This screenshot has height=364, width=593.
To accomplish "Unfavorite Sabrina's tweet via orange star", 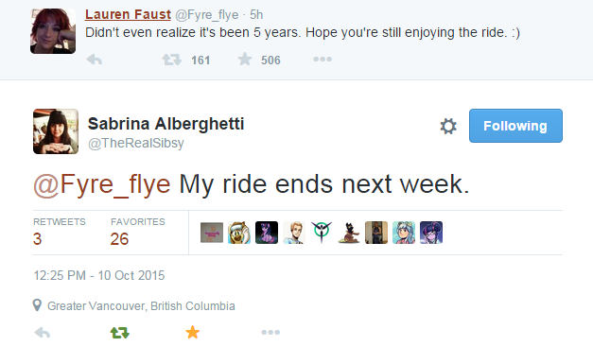I will point(193,332).
